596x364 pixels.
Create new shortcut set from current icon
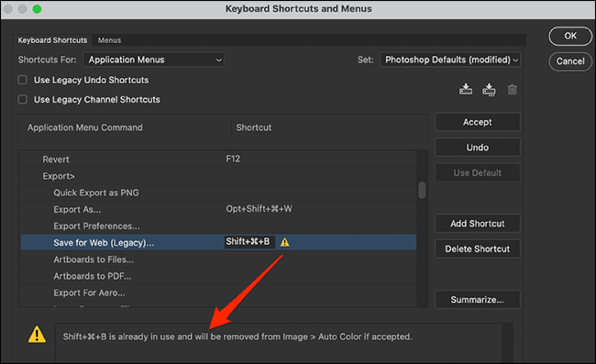pyautogui.click(x=489, y=90)
